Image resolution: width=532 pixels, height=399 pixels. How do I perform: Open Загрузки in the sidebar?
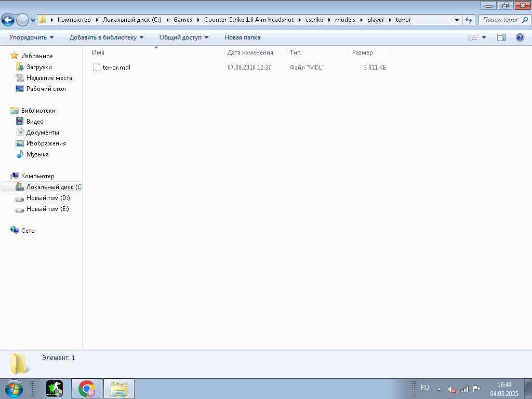point(39,67)
